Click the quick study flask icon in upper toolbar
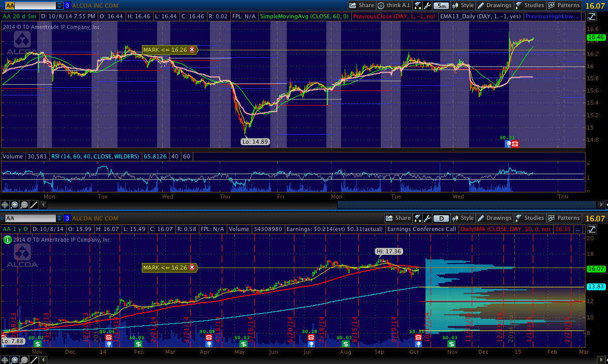608x364 pixels. coord(418,6)
